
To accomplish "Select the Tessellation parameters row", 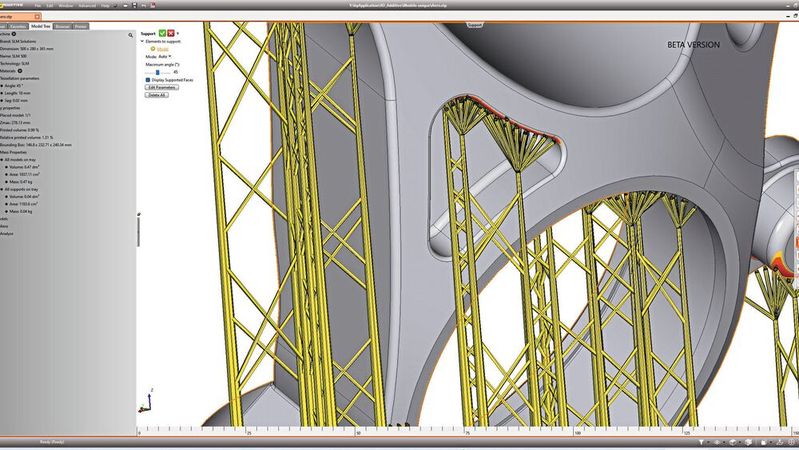I will 19,78.
